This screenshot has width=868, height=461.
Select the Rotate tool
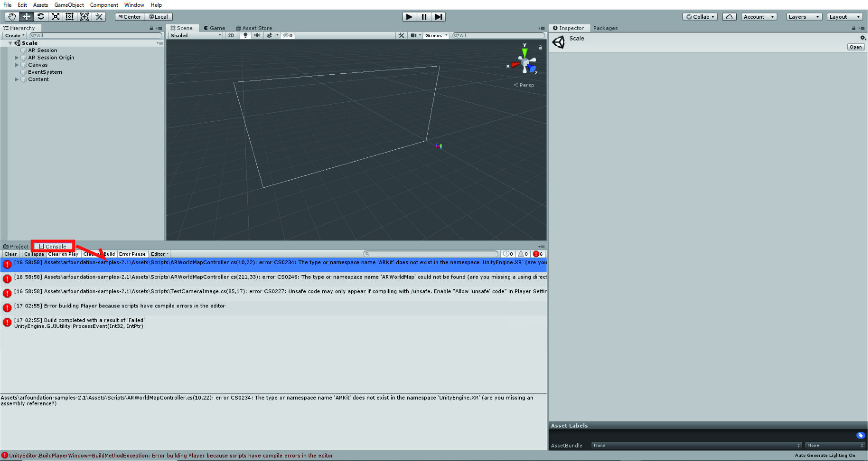(41, 17)
